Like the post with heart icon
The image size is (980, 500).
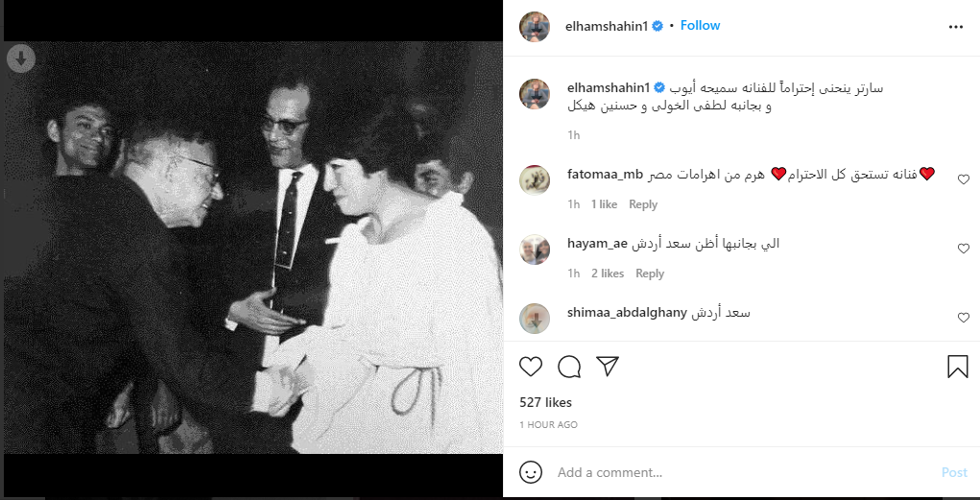(531, 367)
